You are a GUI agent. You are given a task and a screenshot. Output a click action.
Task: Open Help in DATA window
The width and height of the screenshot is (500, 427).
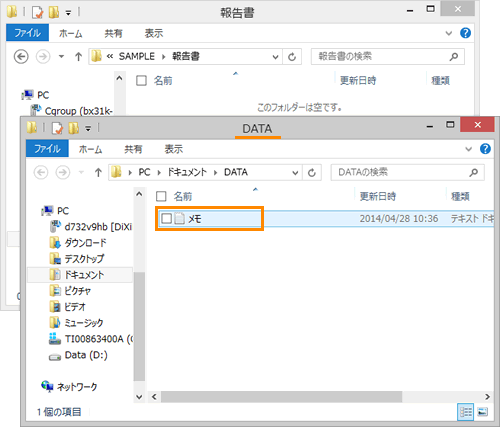click(485, 148)
